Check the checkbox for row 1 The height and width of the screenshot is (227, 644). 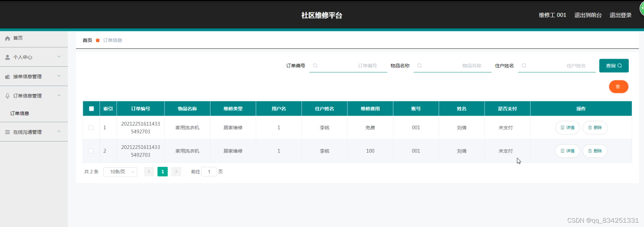click(x=91, y=128)
